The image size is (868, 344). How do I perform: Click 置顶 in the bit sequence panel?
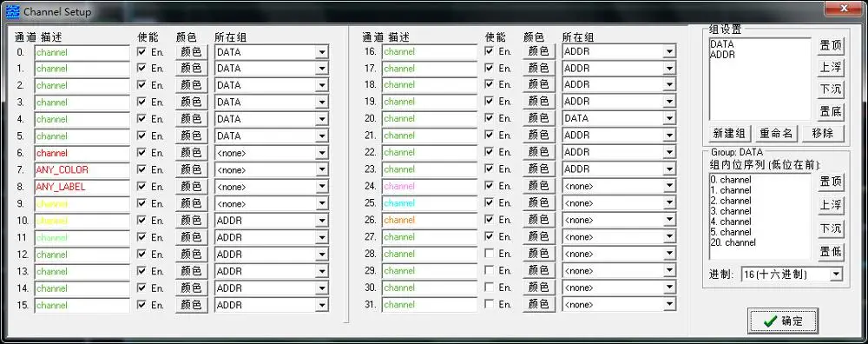click(x=831, y=182)
